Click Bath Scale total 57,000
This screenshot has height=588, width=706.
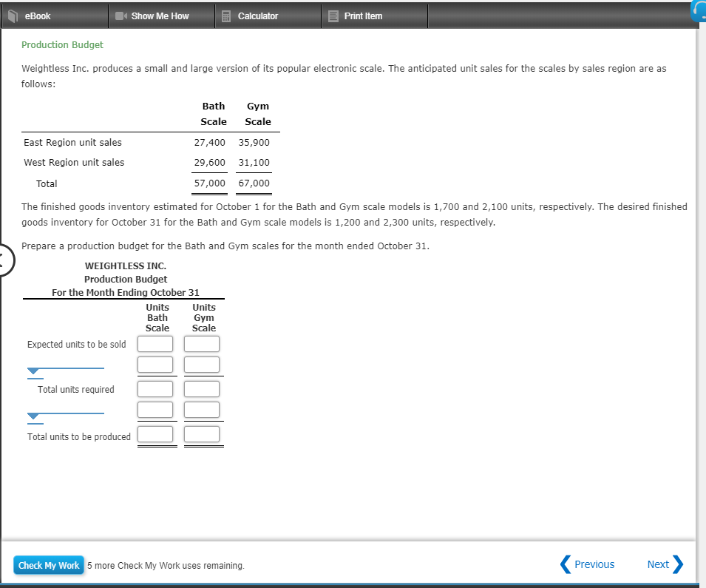209,183
